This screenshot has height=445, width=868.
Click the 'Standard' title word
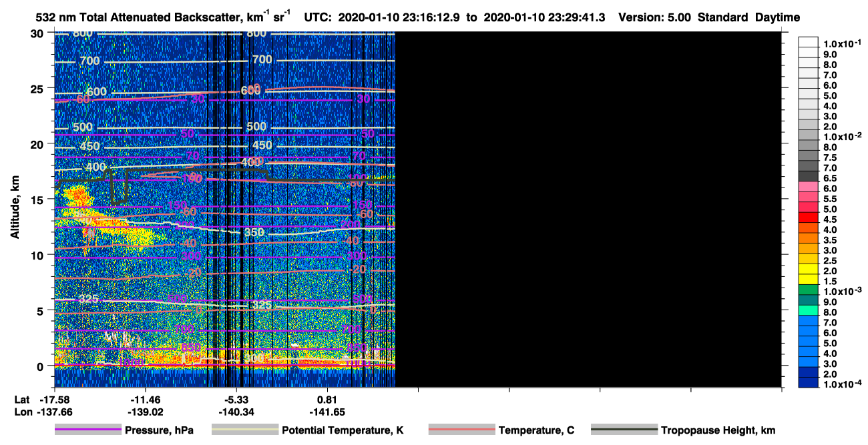(x=724, y=17)
